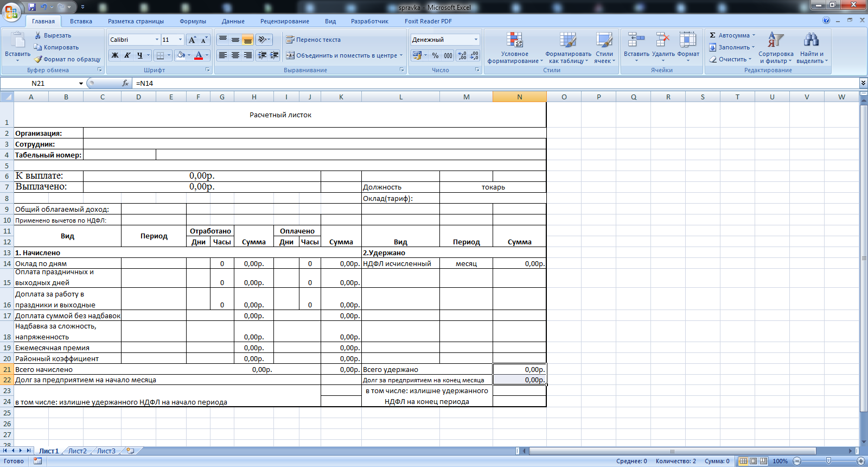This screenshot has width=868, height=467.
Task: Toggle italic formatting
Action: pyautogui.click(x=127, y=55)
